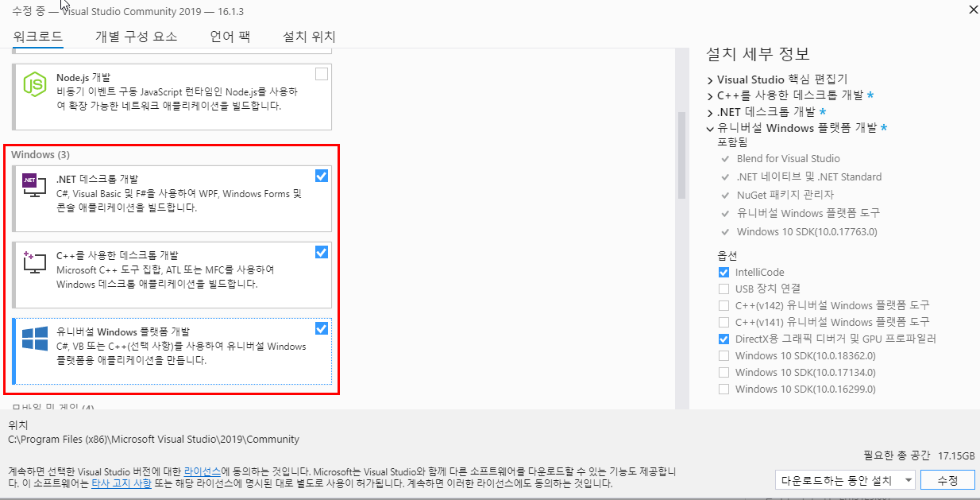This screenshot has height=500, width=980.
Task: Switch to the 워크로드 tab
Action: pos(38,37)
